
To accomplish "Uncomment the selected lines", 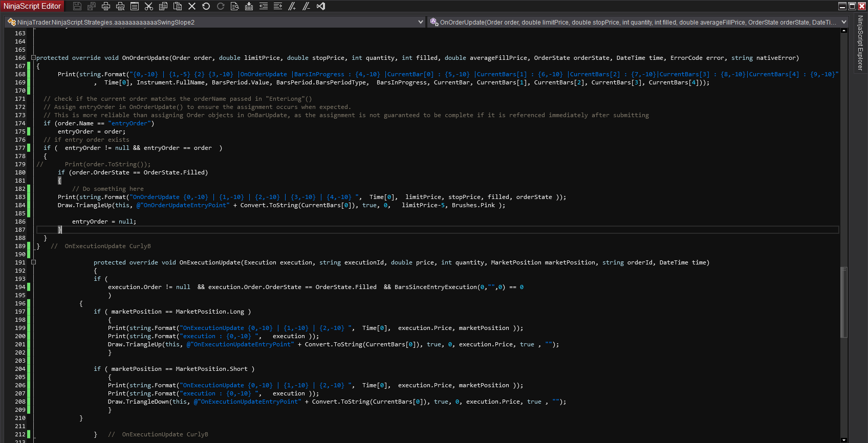I will pyautogui.click(x=307, y=6).
